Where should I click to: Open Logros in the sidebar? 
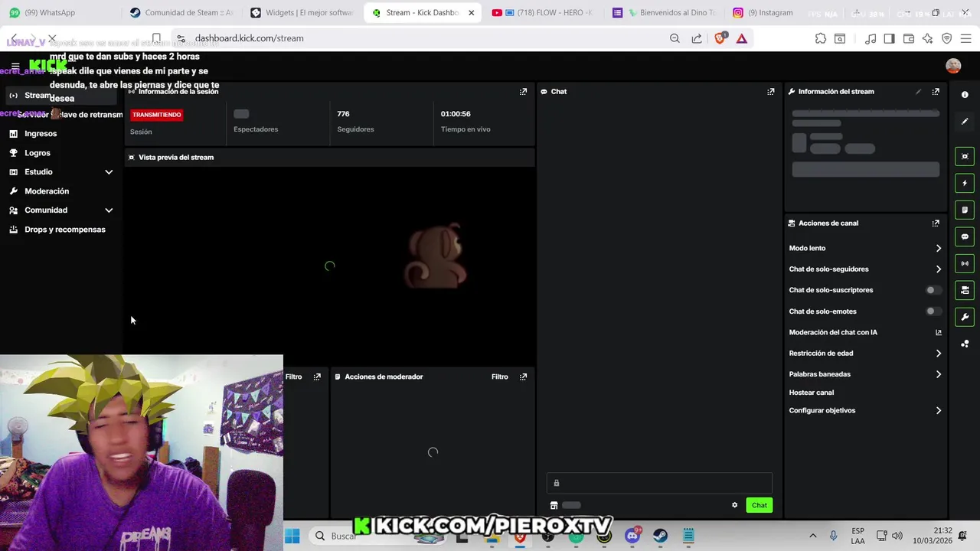tap(38, 152)
